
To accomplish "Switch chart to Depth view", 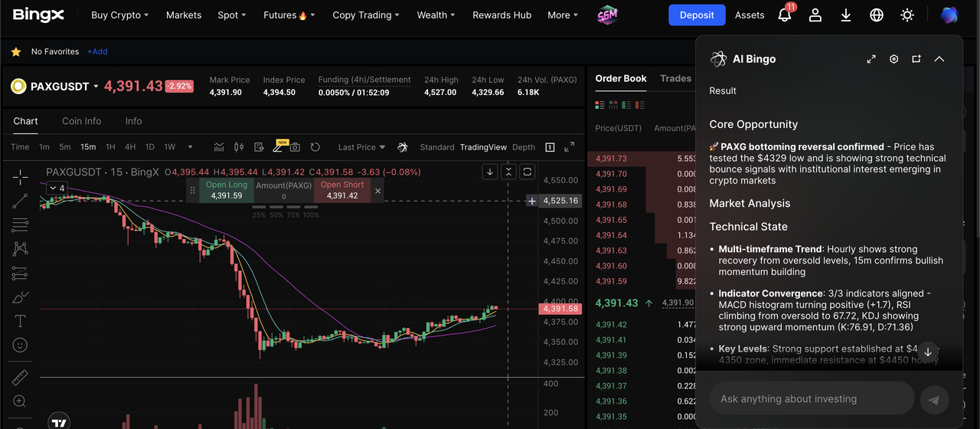I will [x=524, y=147].
